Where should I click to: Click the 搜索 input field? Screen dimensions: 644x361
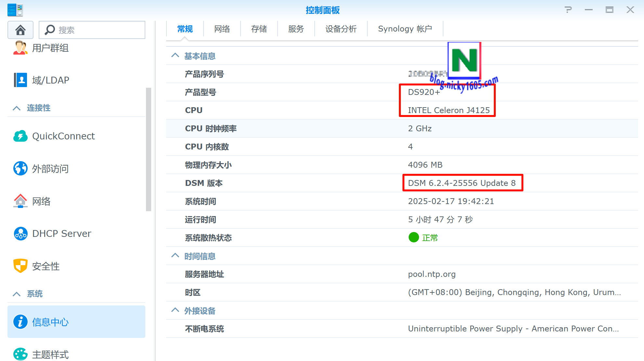(92, 30)
